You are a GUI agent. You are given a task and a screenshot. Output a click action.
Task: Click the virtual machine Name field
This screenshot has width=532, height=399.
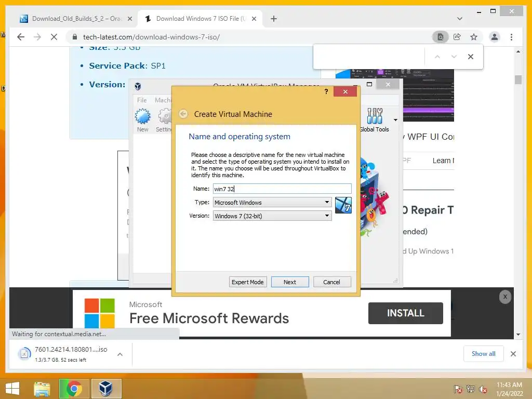(282, 189)
